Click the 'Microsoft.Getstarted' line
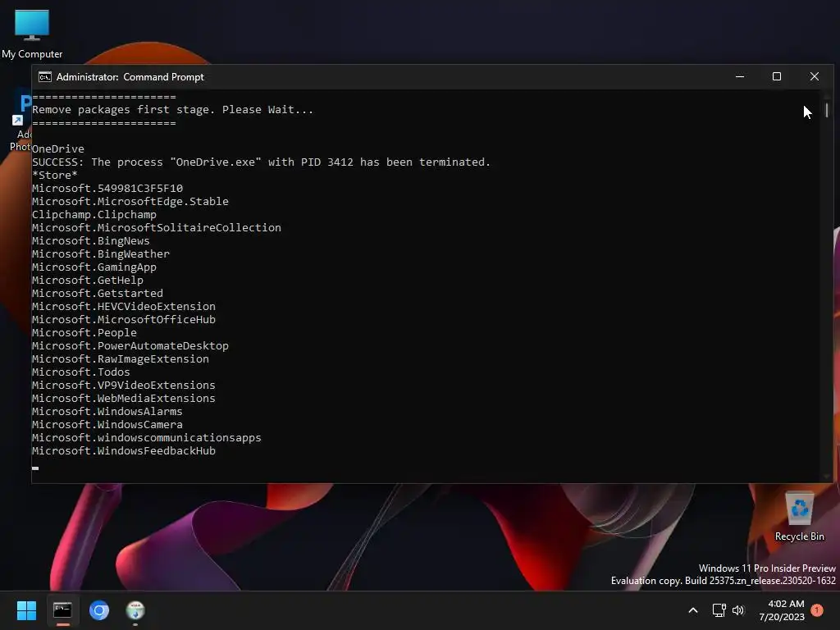The width and height of the screenshot is (840, 630). pyautogui.click(x=98, y=294)
